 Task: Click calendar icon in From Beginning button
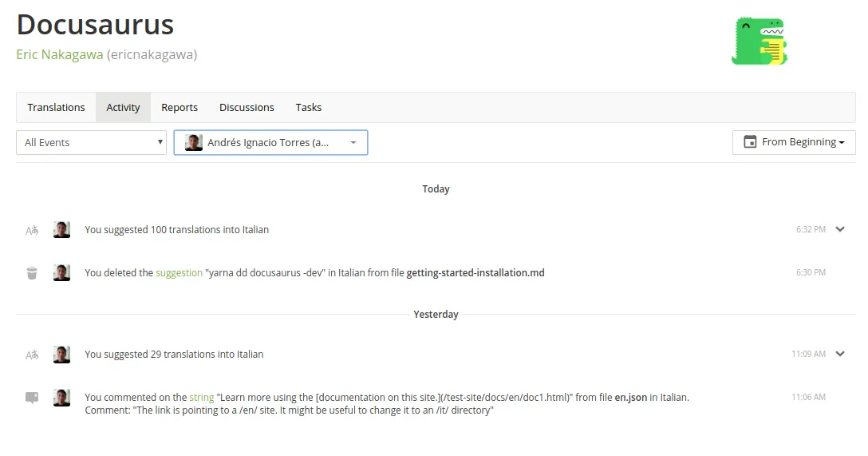(x=750, y=142)
